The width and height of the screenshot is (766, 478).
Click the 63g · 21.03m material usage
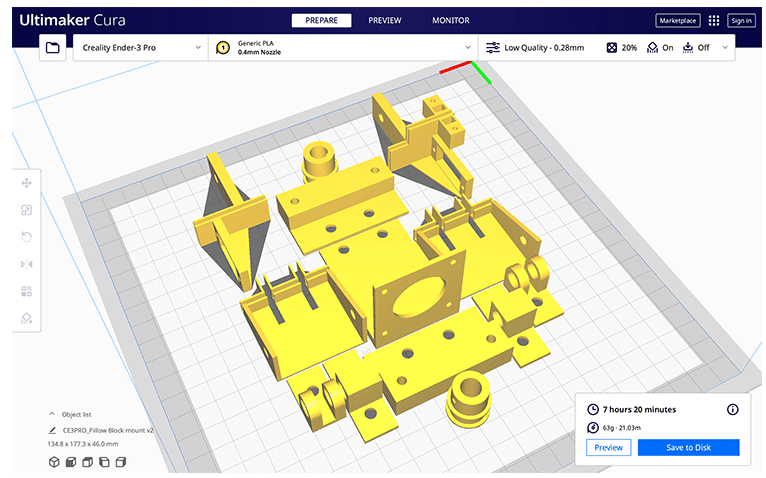[x=621, y=428]
